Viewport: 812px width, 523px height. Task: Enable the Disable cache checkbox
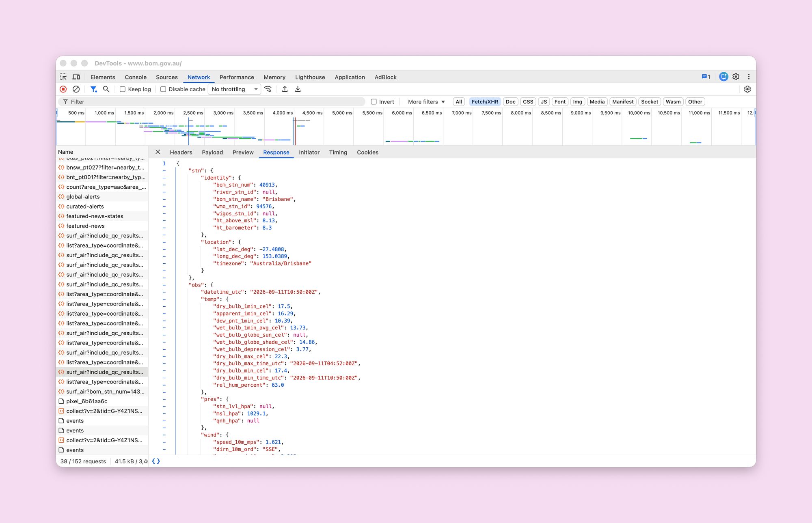(x=163, y=89)
